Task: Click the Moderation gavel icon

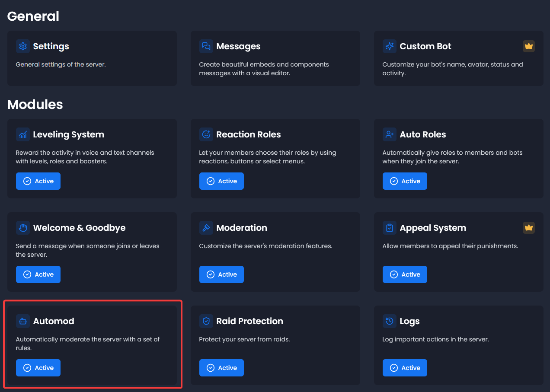Action: [x=206, y=228]
